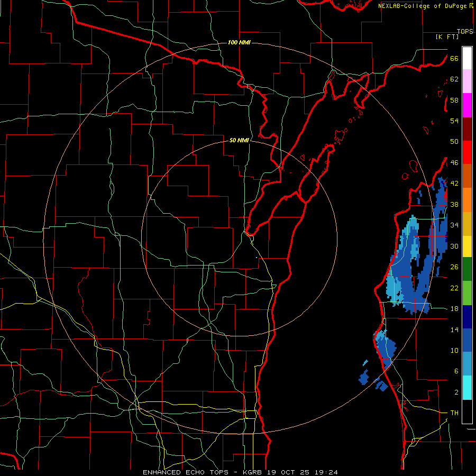Click the 62 legend value
The width and height of the screenshot is (476, 476).
pyautogui.click(x=454, y=79)
